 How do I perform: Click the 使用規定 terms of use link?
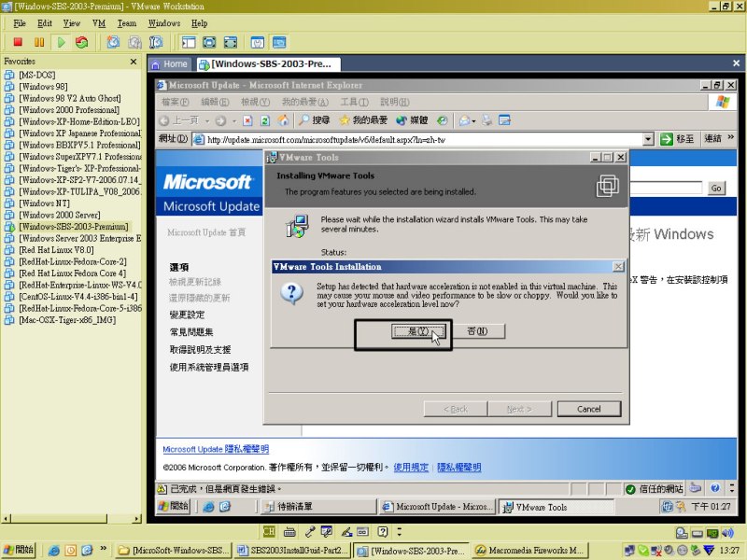[411, 468]
